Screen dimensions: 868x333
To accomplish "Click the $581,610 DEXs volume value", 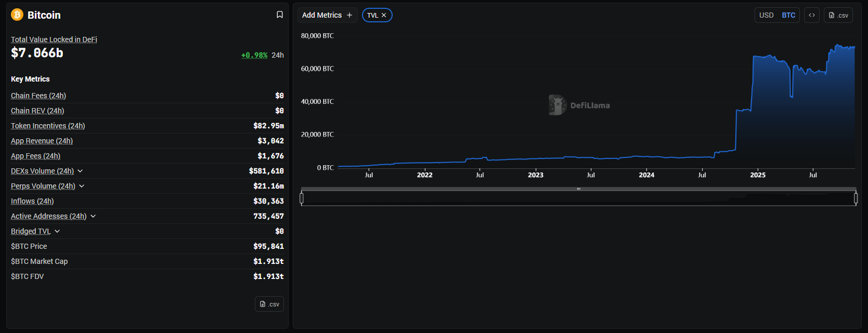I will pyautogui.click(x=266, y=171).
